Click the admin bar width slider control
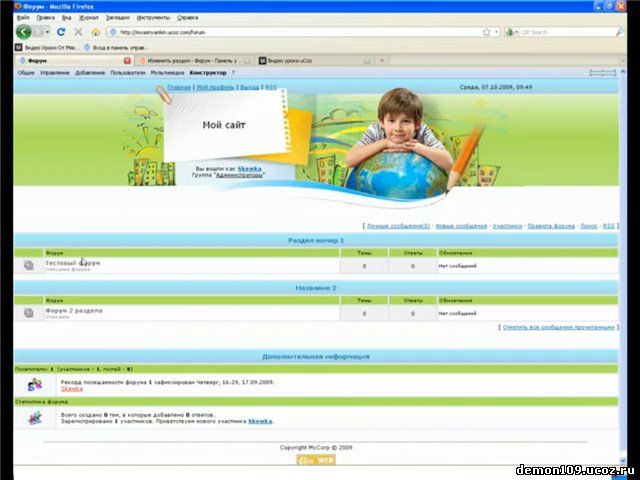This screenshot has width=640, height=480. pyautogui.click(x=602, y=73)
